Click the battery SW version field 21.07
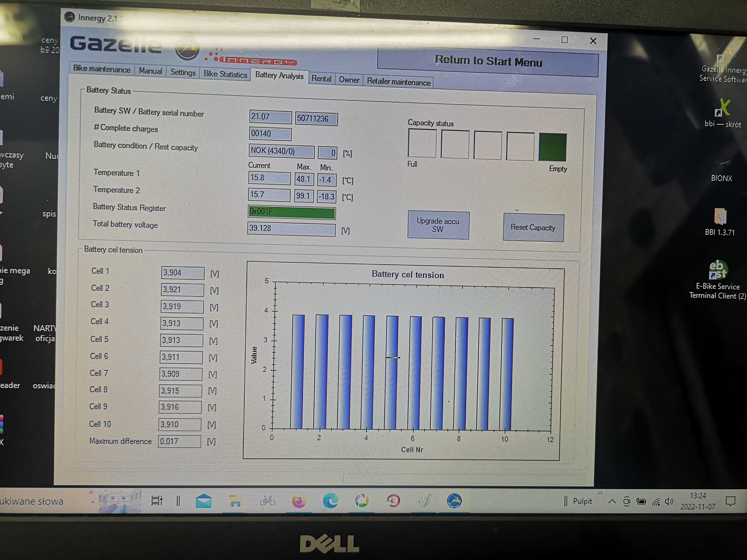Image resolution: width=747 pixels, height=560 pixels. coord(270,117)
